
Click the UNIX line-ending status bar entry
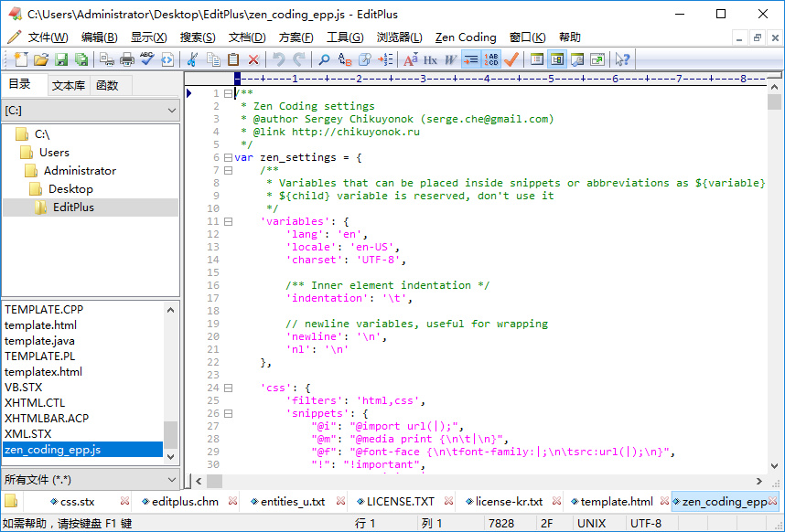591,524
